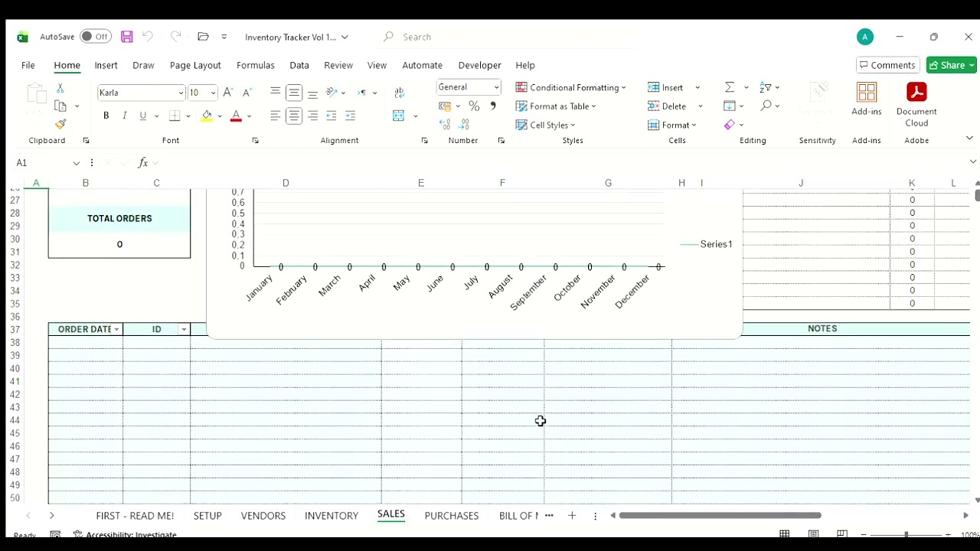Switch to the INVENTORY sheet tab
Screen dimensions: 980x551
[x=332, y=516]
